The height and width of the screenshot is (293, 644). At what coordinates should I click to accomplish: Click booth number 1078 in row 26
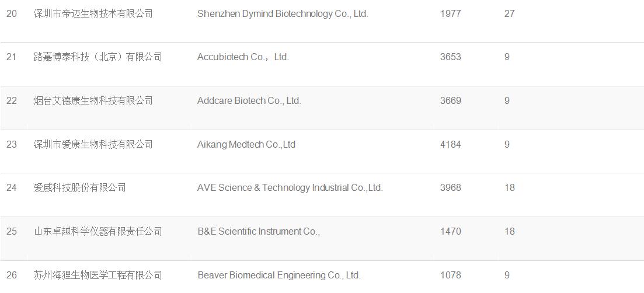click(451, 275)
